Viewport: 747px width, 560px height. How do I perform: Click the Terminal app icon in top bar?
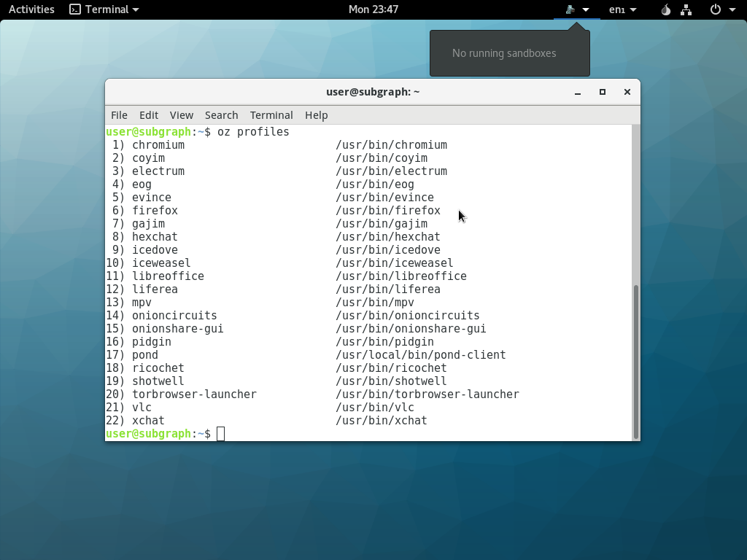pyautogui.click(x=75, y=9)
